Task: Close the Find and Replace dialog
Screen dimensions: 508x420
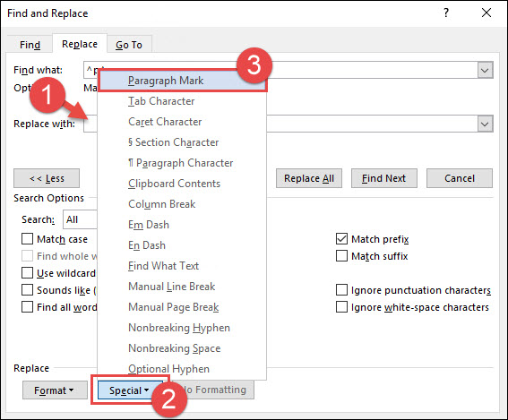Action: click(x=486, y=13)
